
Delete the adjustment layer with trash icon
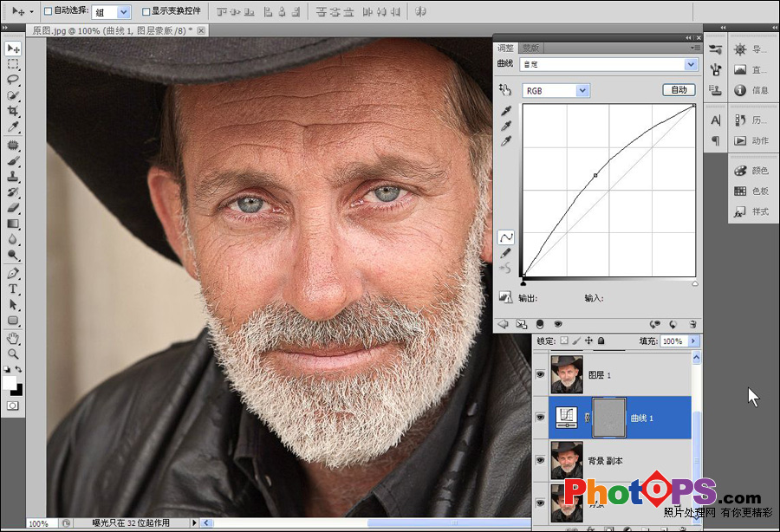pos(692,324)
